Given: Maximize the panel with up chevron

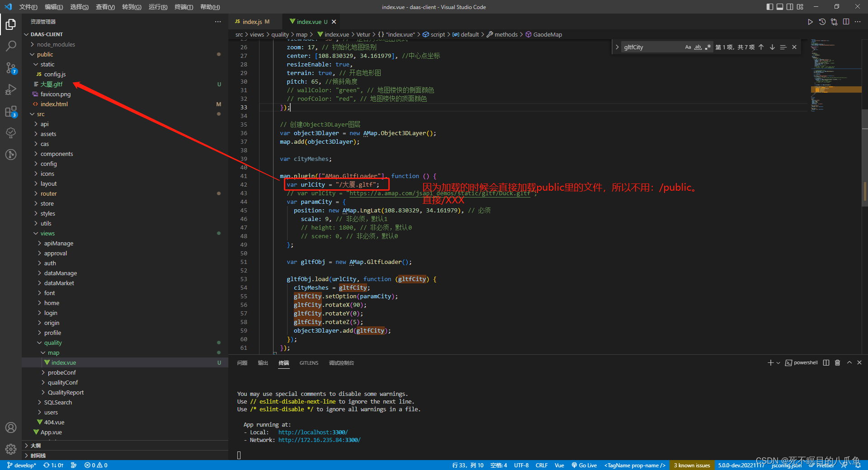Looking at the screenshot, I should 849,362.
